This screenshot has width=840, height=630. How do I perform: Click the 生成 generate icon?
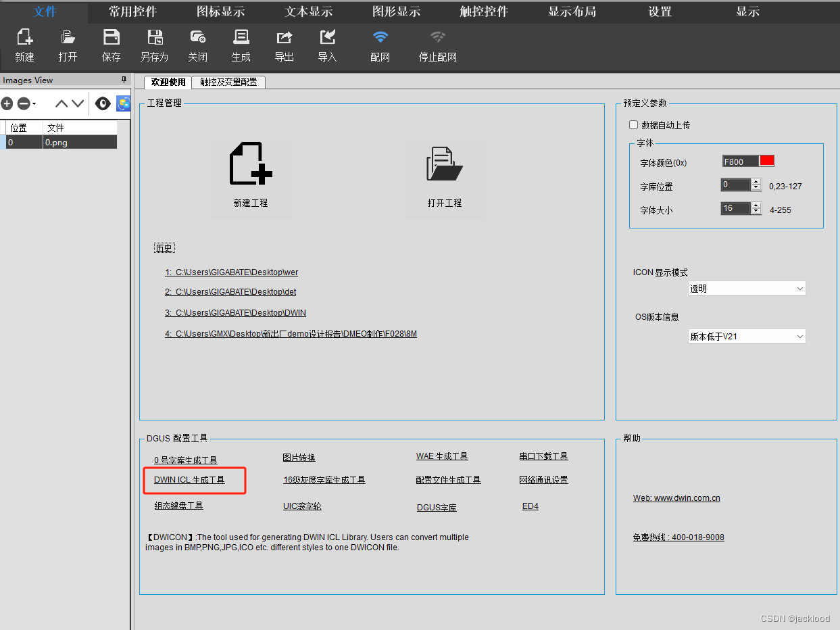pos(241,44)
